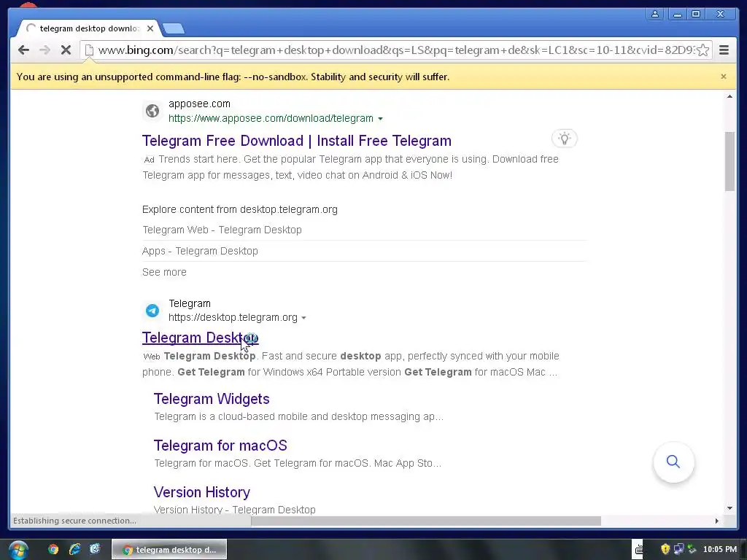The height and width of the screenshot is (560, 747).
Task: Open Telegram Free Download ad link
Action: click(297, 141)
